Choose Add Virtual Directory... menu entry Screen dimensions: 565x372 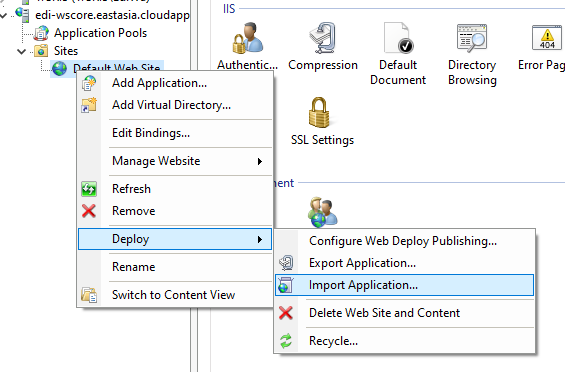pyautogui.click(x=175, y=105)
